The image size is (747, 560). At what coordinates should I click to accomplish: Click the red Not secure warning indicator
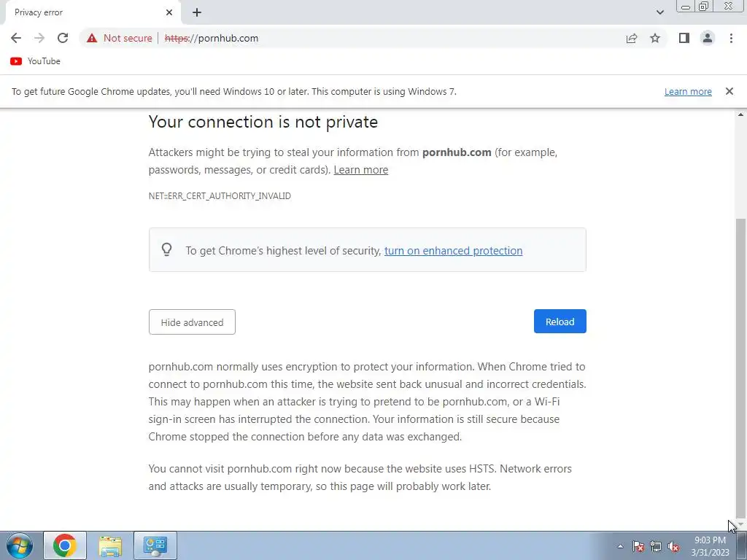[119, 38]
